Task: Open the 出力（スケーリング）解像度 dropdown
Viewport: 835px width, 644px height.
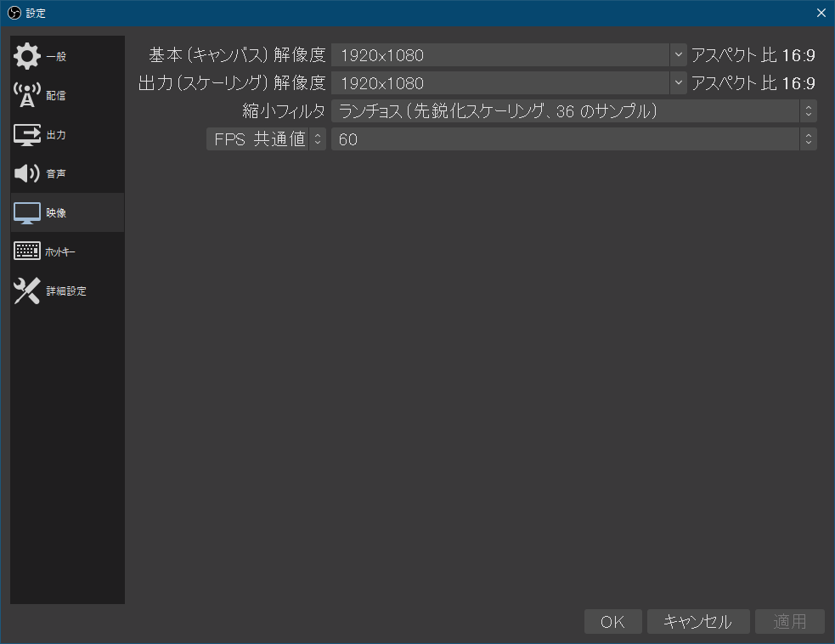Action: [678, 82]
